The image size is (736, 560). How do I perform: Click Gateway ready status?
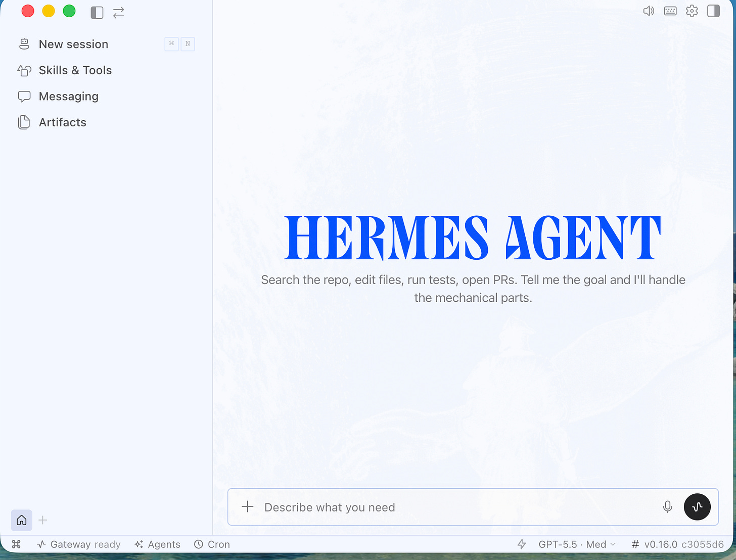[x=79, y=544]
